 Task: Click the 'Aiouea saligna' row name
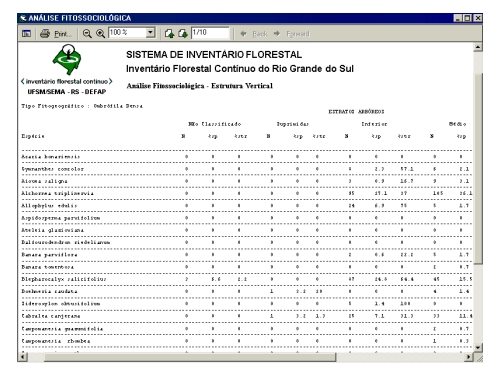click(44, 181)
